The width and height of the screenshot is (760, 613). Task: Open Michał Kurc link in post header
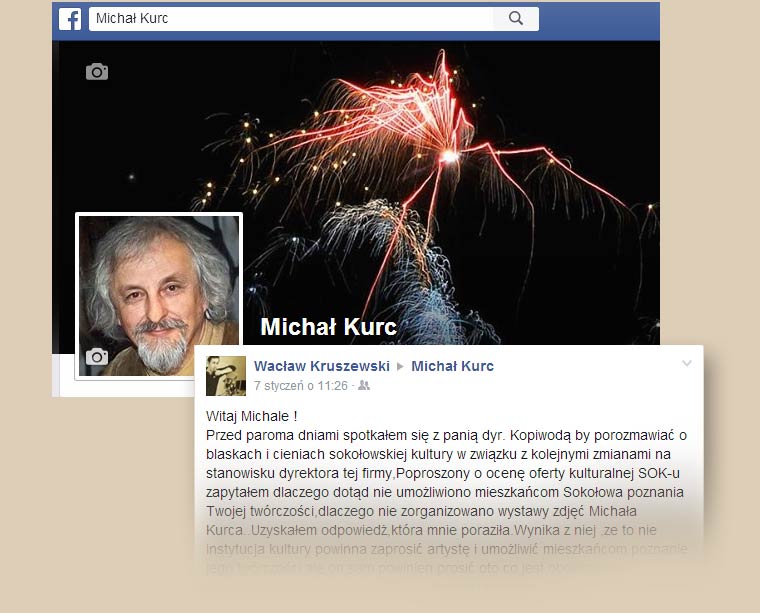click(452, 366)
